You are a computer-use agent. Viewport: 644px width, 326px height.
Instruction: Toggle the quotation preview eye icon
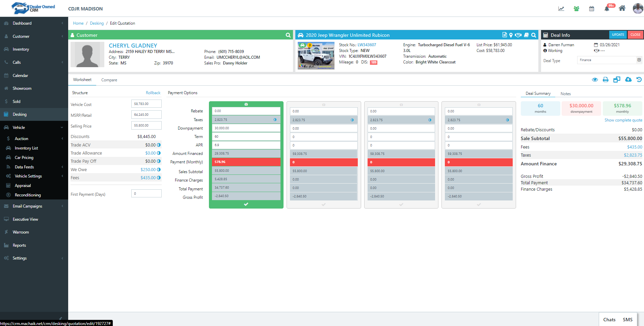pos(595,80)
